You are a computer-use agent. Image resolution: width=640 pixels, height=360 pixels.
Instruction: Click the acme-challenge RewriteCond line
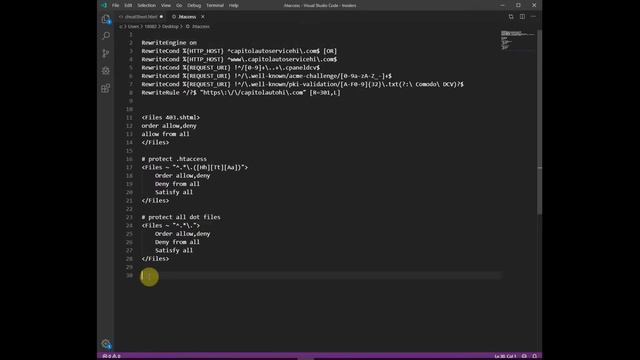click(x=267, y=76)
